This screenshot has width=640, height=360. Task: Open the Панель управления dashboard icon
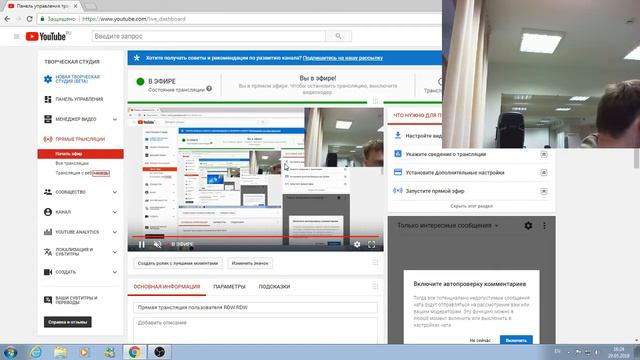click(48, 99)
